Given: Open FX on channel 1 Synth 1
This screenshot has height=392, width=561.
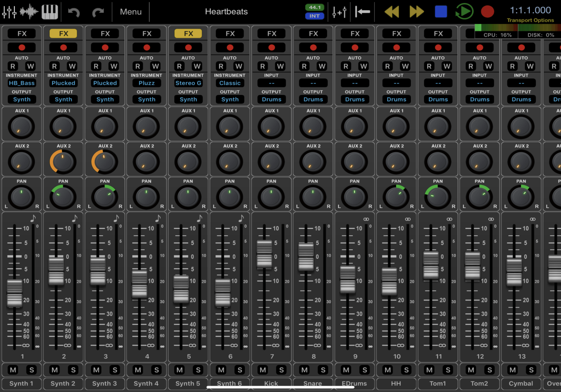Looking at the screenshot, I should 22,34.
